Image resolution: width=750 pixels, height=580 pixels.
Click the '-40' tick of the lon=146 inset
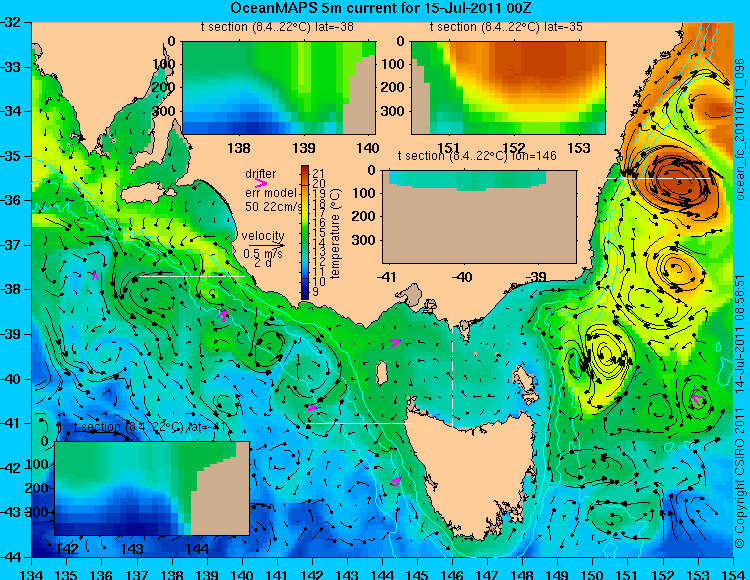pos(462,277)
